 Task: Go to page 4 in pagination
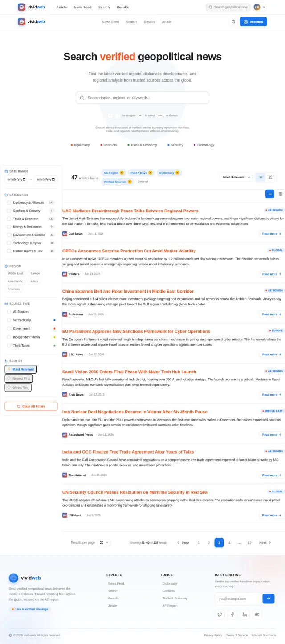pyautogui.click(x=229, y=543)
